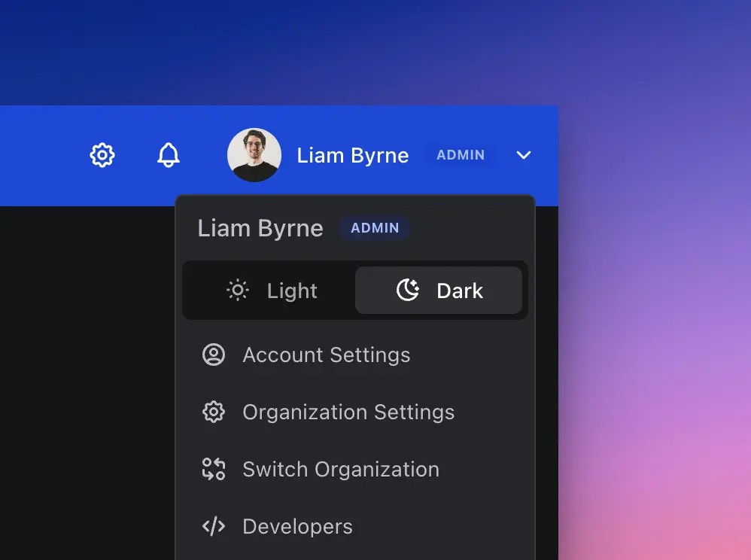Open the Developers menu entry
The width and height of the screenshot is (751, 560).
355,526
